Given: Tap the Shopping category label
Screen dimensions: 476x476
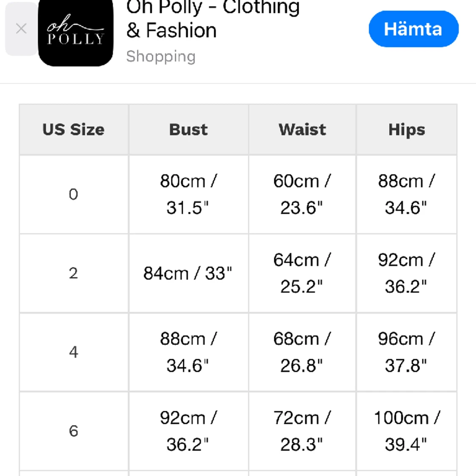Looking at the screenshot, I should click(161, 56).
